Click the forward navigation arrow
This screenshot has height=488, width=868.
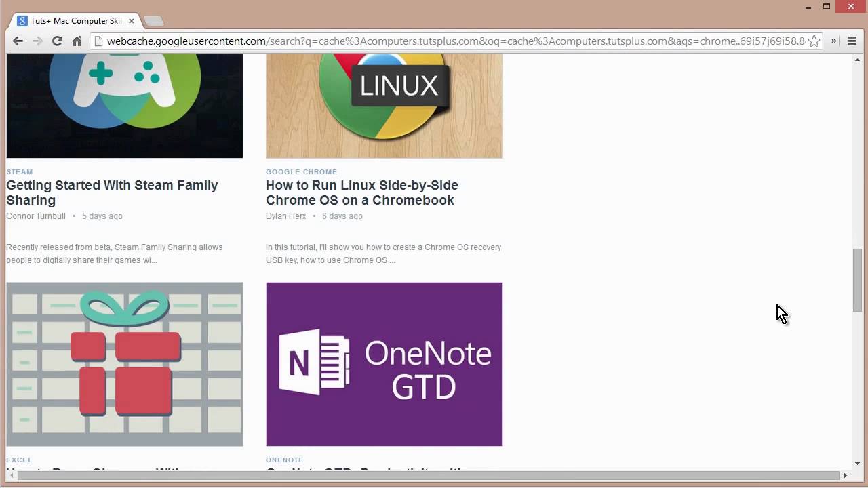[37, 41]
